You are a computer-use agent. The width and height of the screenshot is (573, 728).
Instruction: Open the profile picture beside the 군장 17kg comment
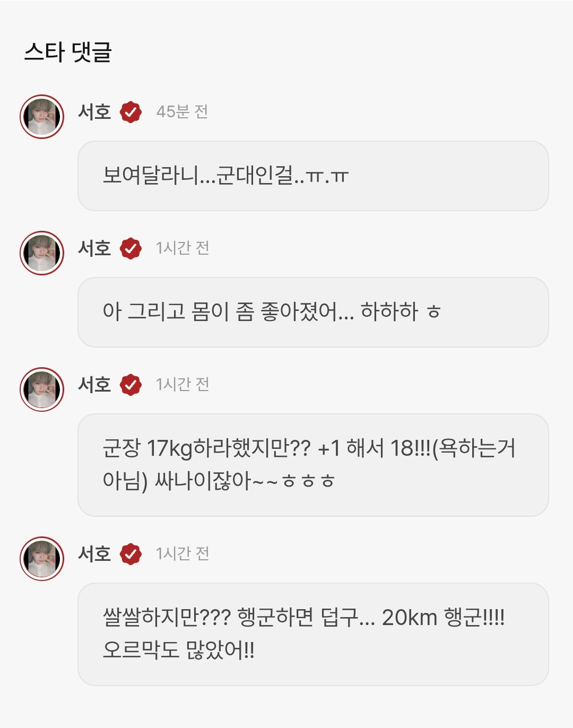pos(42,389)
